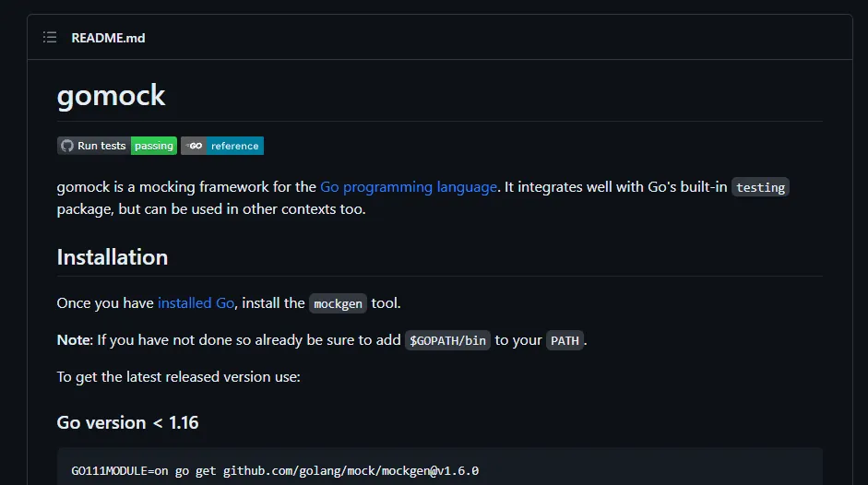Select the README.md file title

(x=108, y=38)
